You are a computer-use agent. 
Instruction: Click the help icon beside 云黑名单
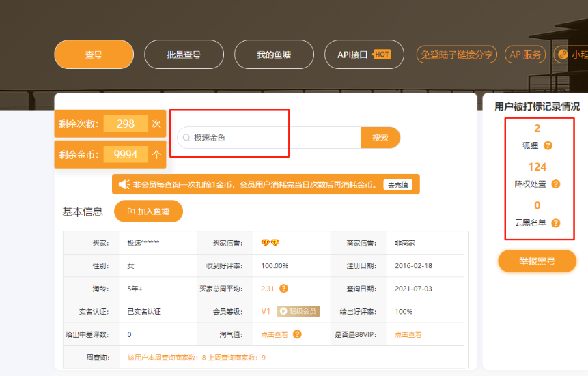555,223
